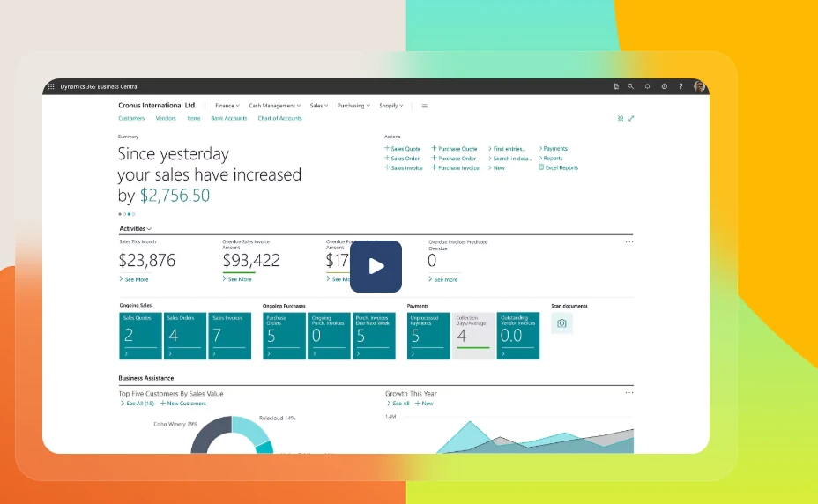This screenshot has height=504, width=818.
Task: Open the settings gear icon
Action: click(664, 86)
